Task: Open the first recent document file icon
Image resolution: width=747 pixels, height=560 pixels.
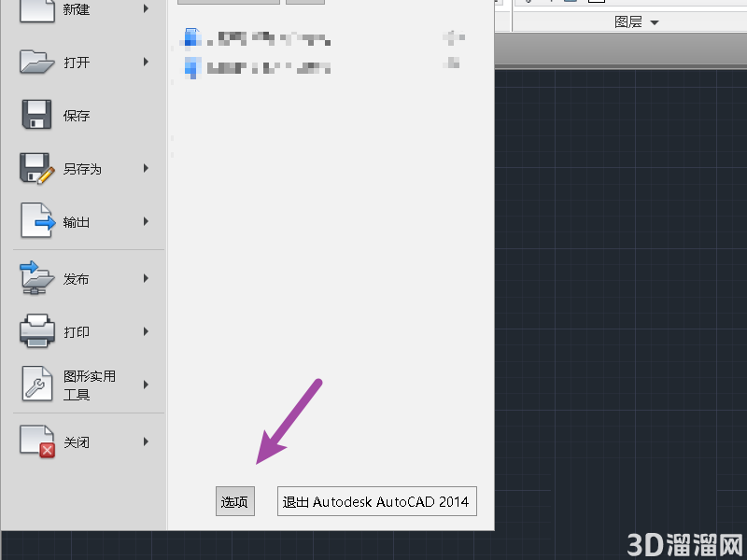Action: tap(191, 38)
